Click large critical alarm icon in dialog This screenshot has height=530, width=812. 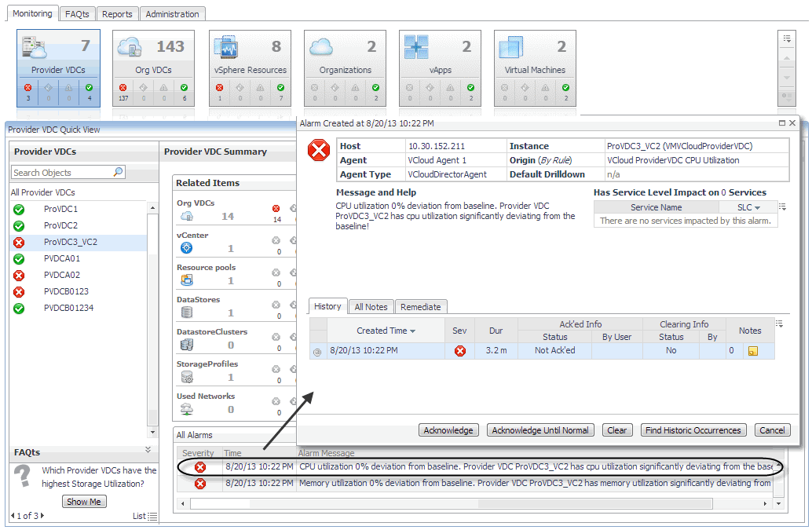(319, 150)
